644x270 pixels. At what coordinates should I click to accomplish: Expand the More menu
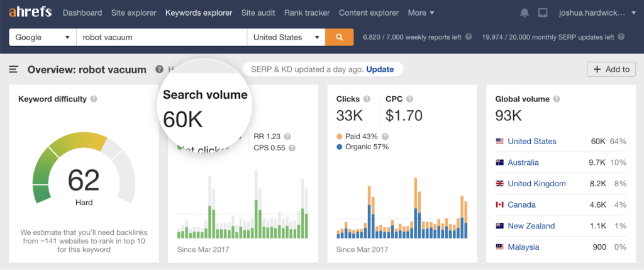tap(421, 13)
